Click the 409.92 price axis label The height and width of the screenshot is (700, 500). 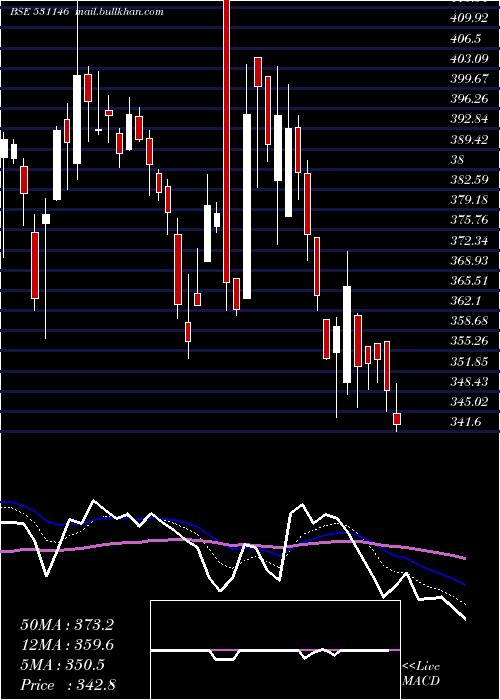468,18
